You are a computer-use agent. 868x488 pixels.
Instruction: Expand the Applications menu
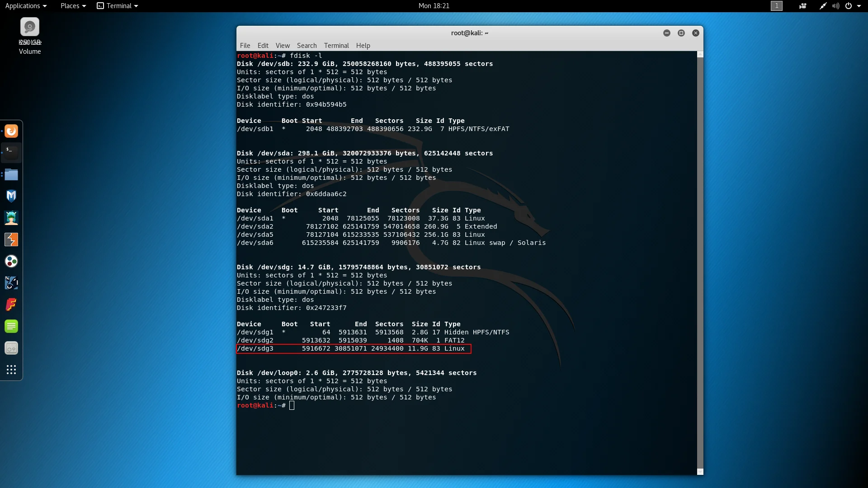[x=26, y=6]
